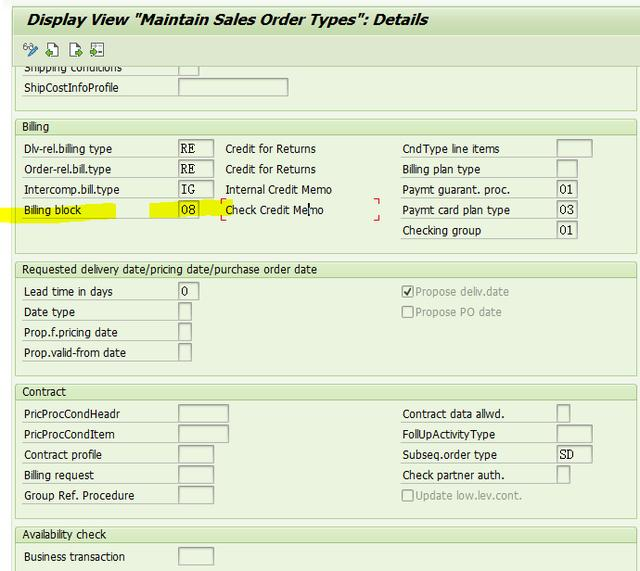640x571 pixels.
Task: Click the Dlv-rel.billing type field RE
Action: pyautogui.click(x=196, y=148)
